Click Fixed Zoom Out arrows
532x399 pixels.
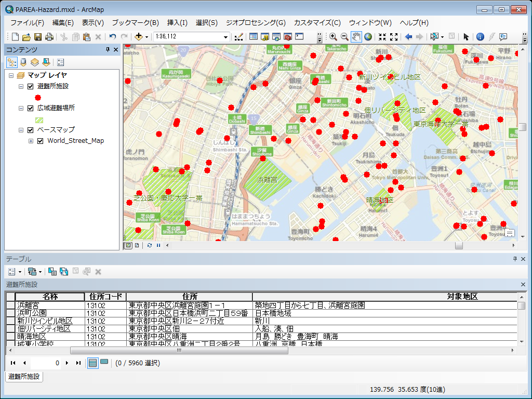pos(394,37)
